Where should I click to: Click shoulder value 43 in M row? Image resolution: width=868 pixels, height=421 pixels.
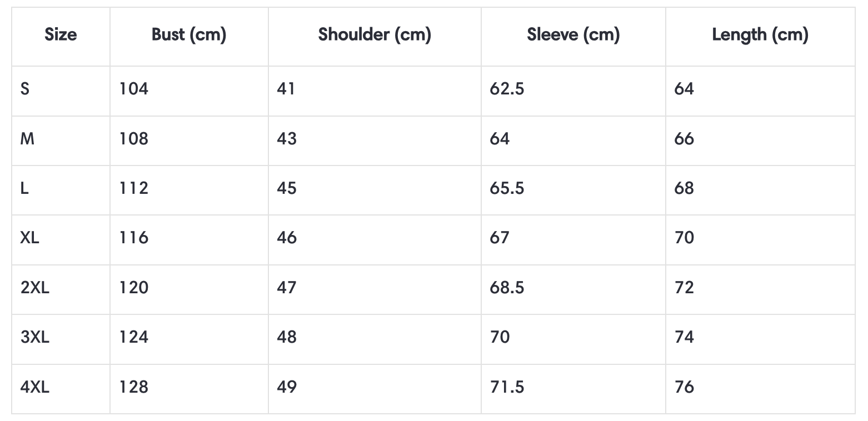coord(287,138)
